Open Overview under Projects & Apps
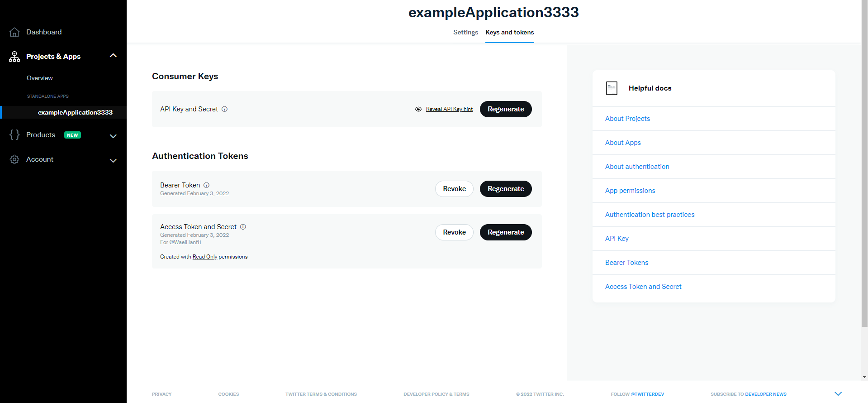The height and width of the screenshot is (403, 868). (x=40, y=78)
